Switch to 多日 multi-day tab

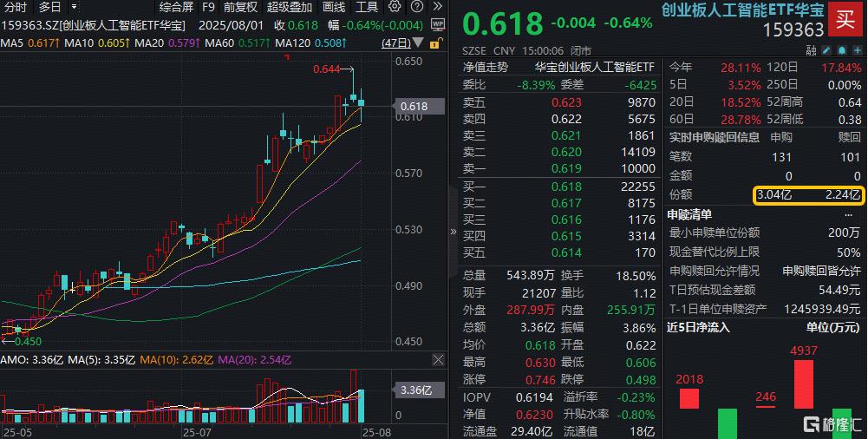point(49,7)
